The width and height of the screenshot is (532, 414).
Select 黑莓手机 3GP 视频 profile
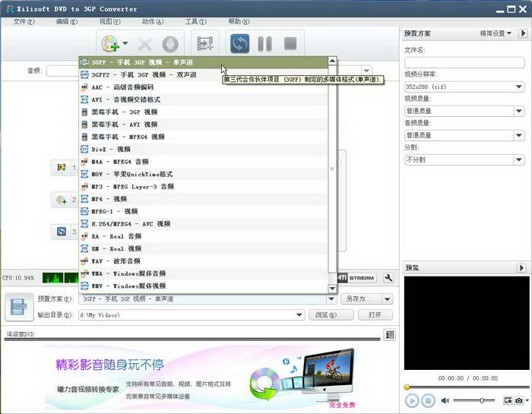204,112
